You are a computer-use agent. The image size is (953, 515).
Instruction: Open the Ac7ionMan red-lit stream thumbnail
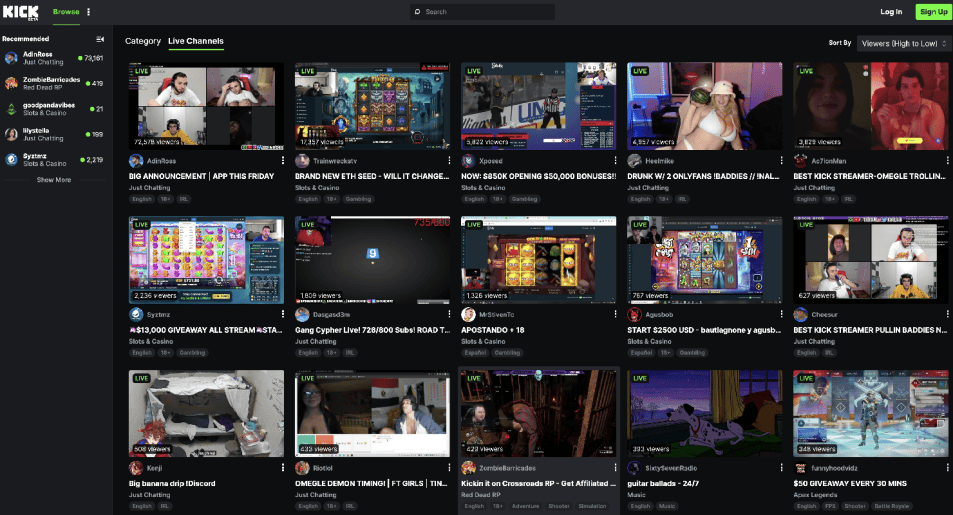[x=871, y=106]
